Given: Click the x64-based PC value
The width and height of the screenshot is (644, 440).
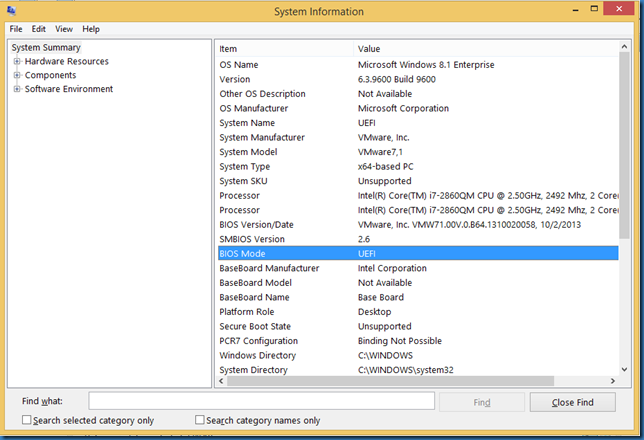Looking at the screenshot, I should pos(386,166).
